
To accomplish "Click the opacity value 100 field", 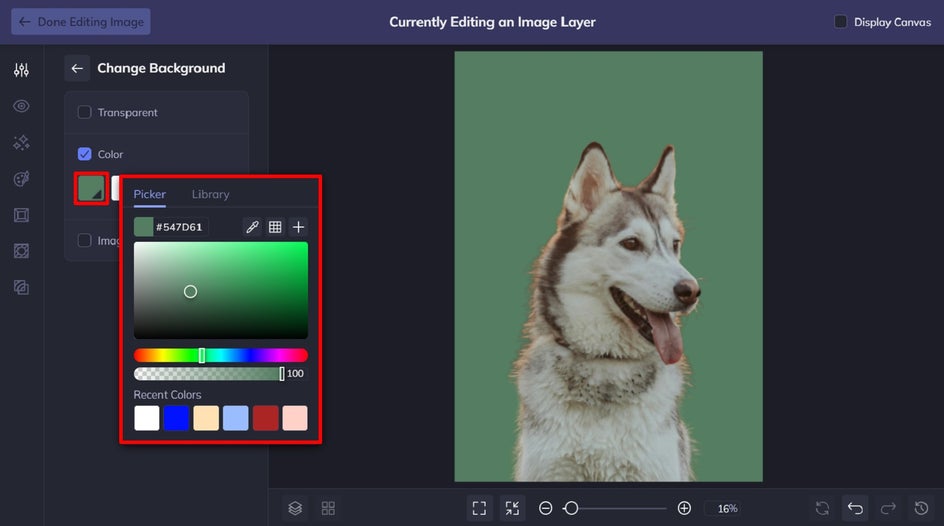I will click(x=296, y=374).
